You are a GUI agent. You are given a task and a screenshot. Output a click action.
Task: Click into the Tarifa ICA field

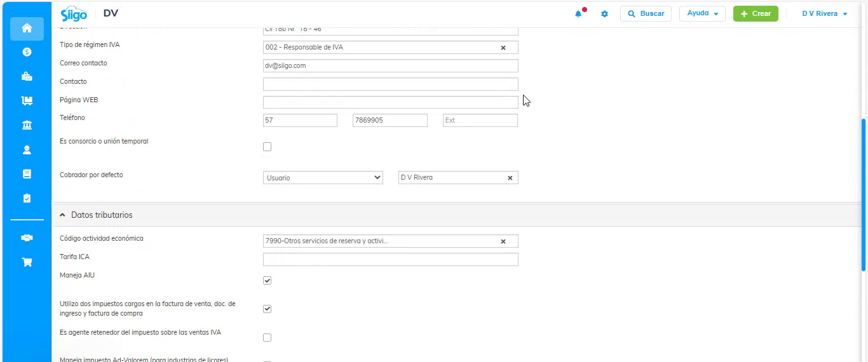point(390,259)
